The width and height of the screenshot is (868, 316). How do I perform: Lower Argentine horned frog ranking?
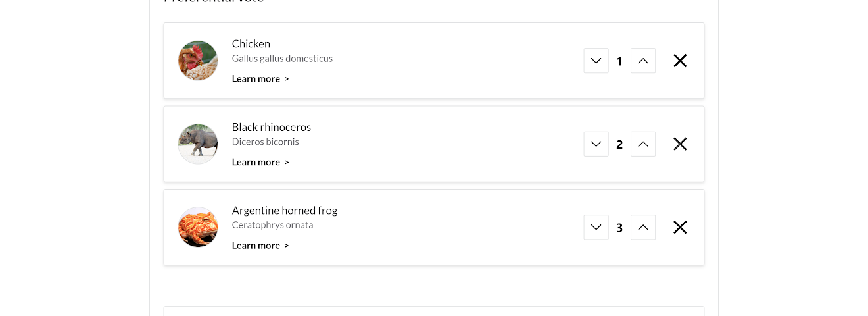click(x=596, y=227)
